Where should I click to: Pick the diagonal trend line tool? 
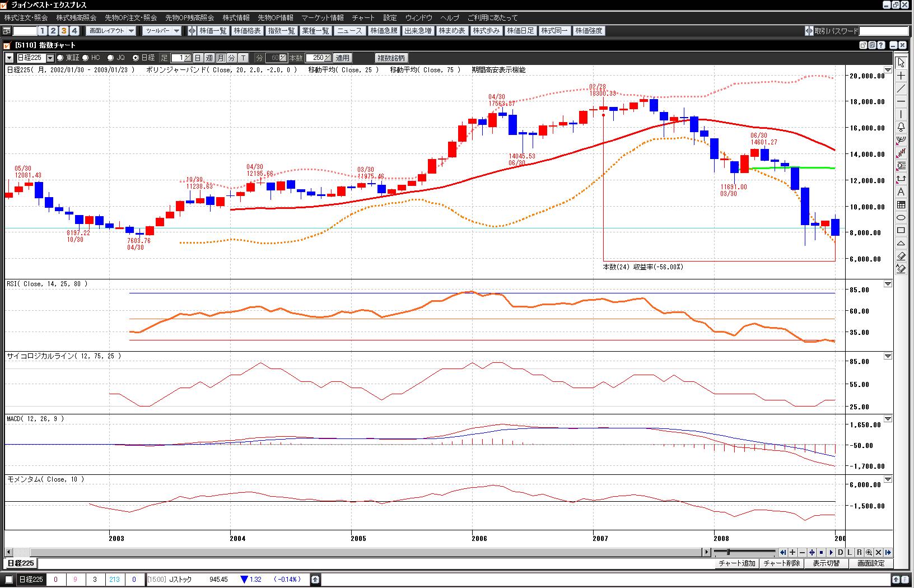tap(901, 88)
